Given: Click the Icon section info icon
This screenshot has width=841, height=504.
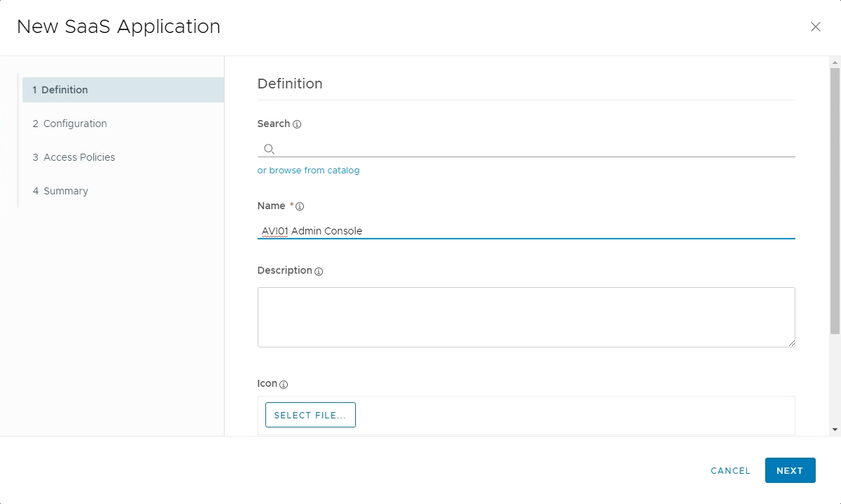Looking at the screenshot, I should (284, 384).
